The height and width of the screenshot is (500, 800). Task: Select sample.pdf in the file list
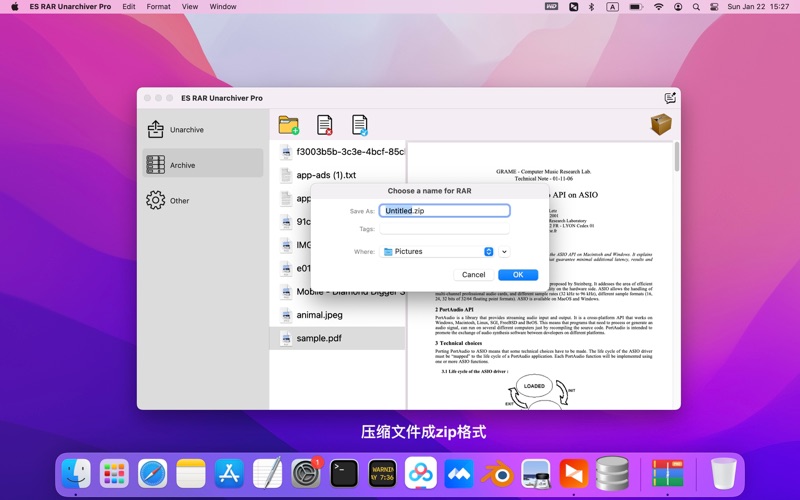click(x=337, y=338)
